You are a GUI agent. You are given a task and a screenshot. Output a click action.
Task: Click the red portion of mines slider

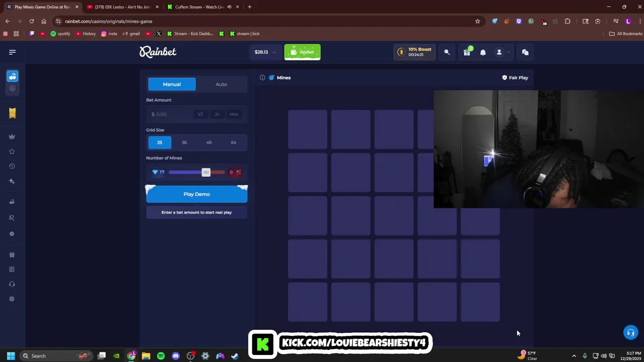(218, 172)
